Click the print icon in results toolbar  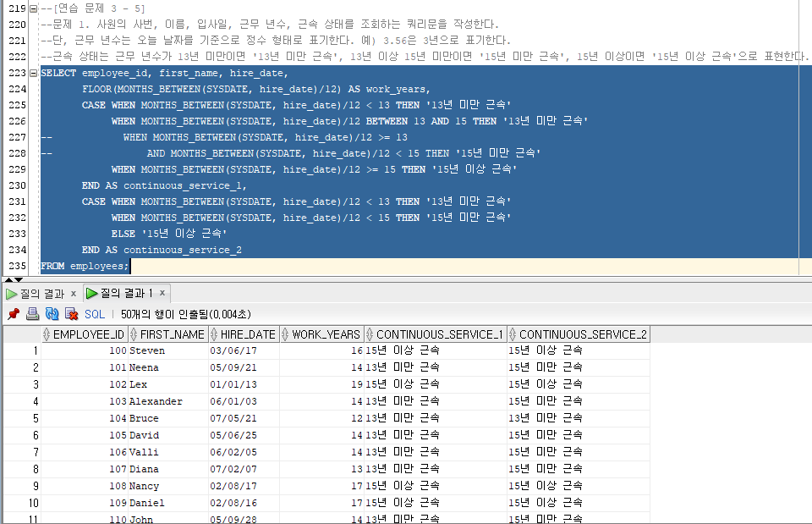[32, 313]
